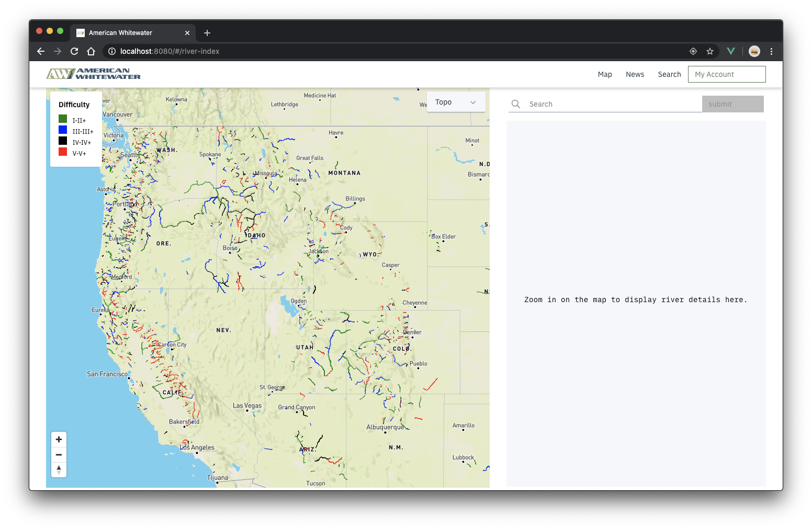Viewport: 812px width, 529px height.
Task: Open the News nav item
Action: [x=635, y=74]
